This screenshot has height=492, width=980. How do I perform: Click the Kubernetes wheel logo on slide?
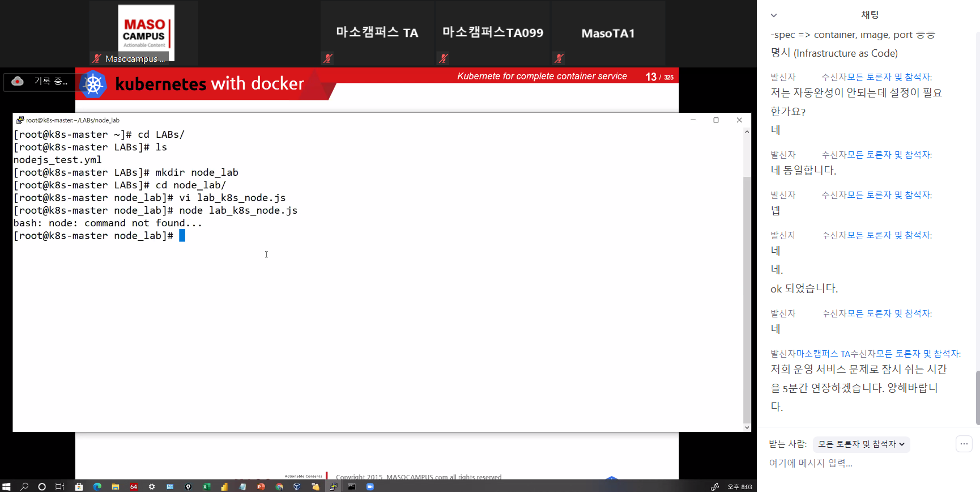tap(93, 84)
